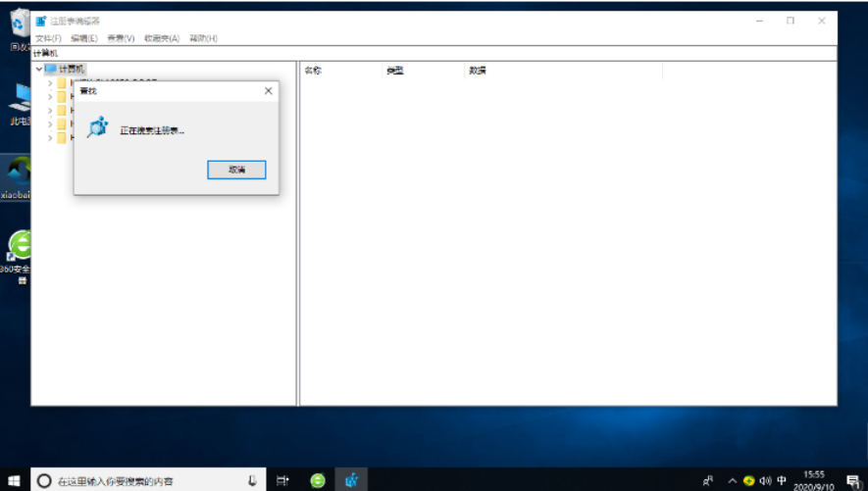Open the notification center icon

tap(852, 481)
